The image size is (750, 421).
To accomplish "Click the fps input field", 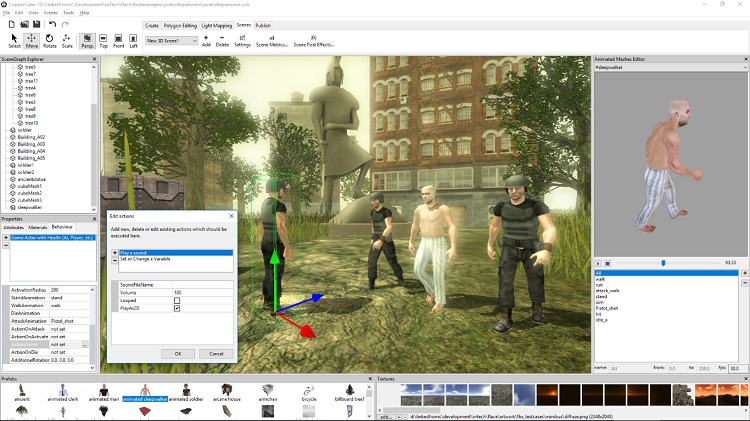I will point(736,368).
